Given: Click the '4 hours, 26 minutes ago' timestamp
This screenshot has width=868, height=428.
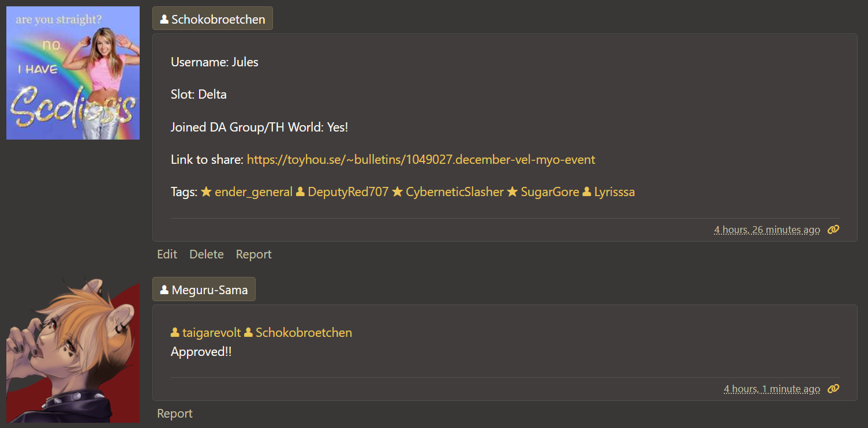Looking at the screenshot, I should pos(766,230).
